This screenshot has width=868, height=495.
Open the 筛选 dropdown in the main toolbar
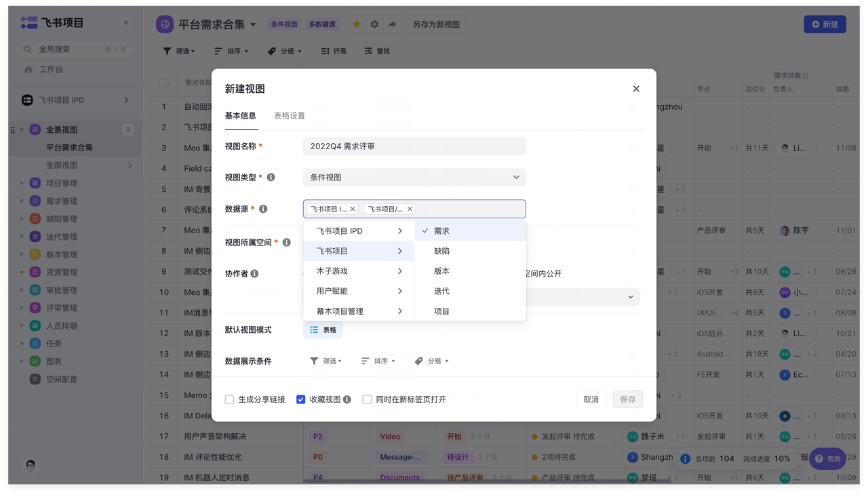[x=179, y=52]
